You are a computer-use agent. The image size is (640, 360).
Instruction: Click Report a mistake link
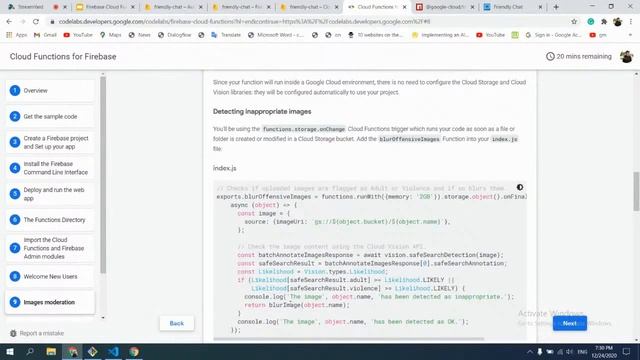pos(37,333)
